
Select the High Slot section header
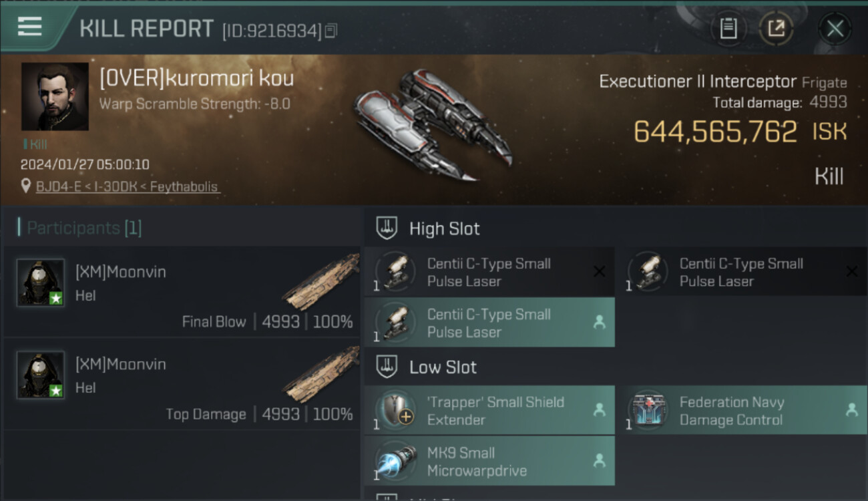[x=615, y=228]
